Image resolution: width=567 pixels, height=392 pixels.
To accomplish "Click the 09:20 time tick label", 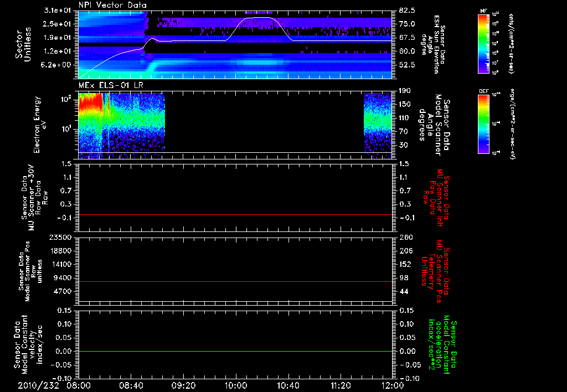I will [183, 385].
